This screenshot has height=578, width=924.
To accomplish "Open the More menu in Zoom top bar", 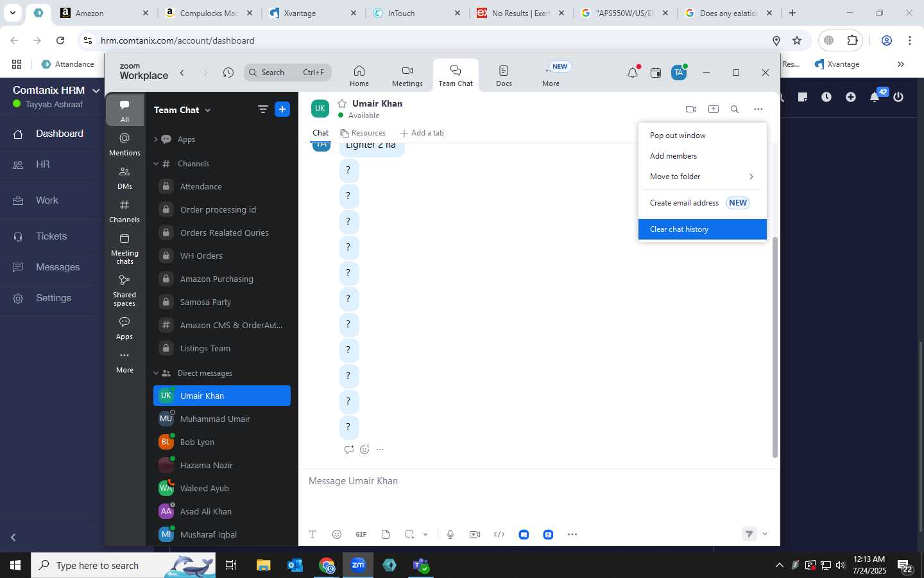I will point(551,76).
